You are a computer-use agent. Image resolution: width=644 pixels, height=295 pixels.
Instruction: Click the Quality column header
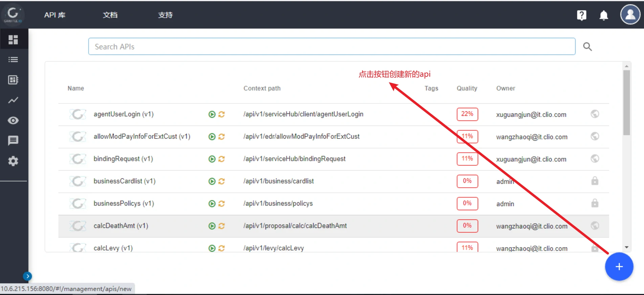click(x=467, y=88)
